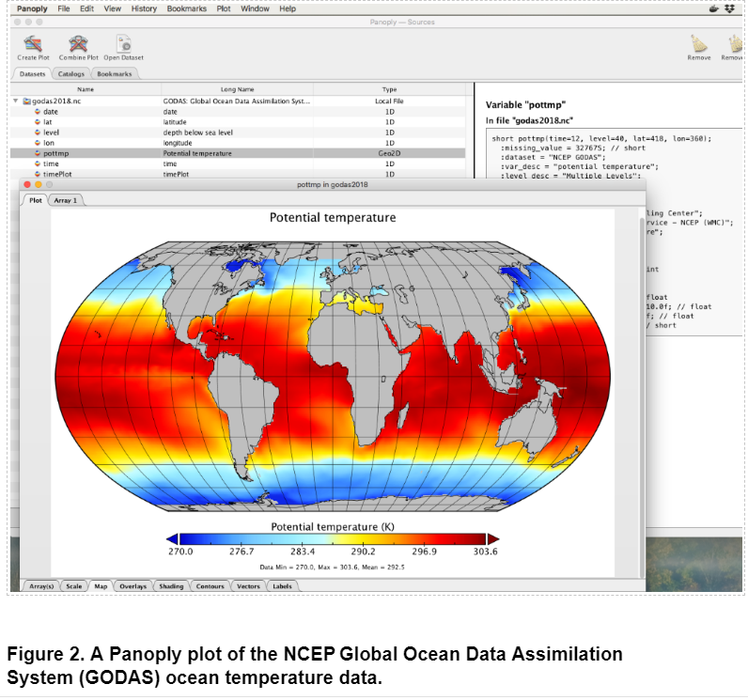Open the View menu
The height and width of the screenshot is (700, 748).
(113, 8)
